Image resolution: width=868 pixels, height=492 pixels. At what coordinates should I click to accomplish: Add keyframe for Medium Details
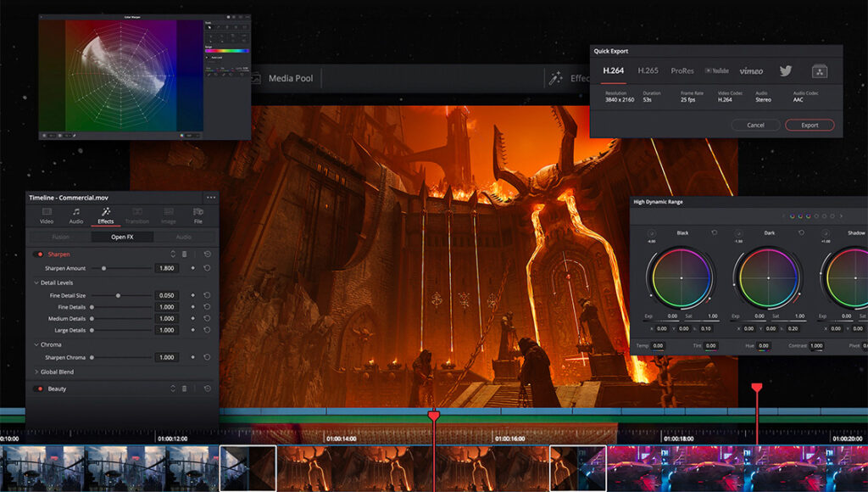192,319
